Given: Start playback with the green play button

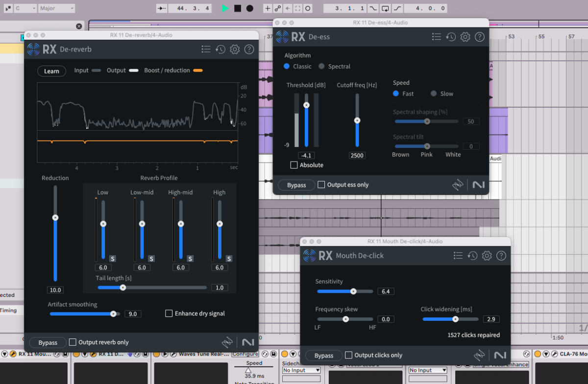Looking at the screenshot, I should click(x=225, y=8).
